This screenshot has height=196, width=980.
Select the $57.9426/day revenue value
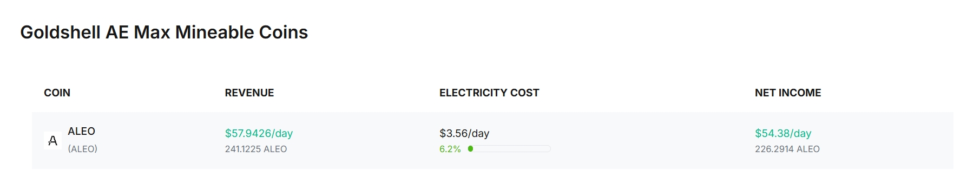pyautogui.click(x=259, y=133)
